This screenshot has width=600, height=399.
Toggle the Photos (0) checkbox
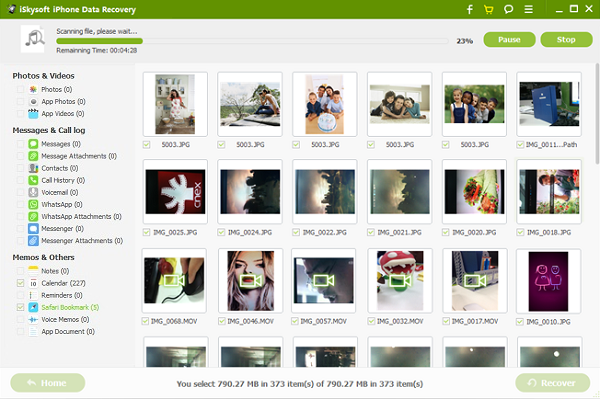click(20, 89)
